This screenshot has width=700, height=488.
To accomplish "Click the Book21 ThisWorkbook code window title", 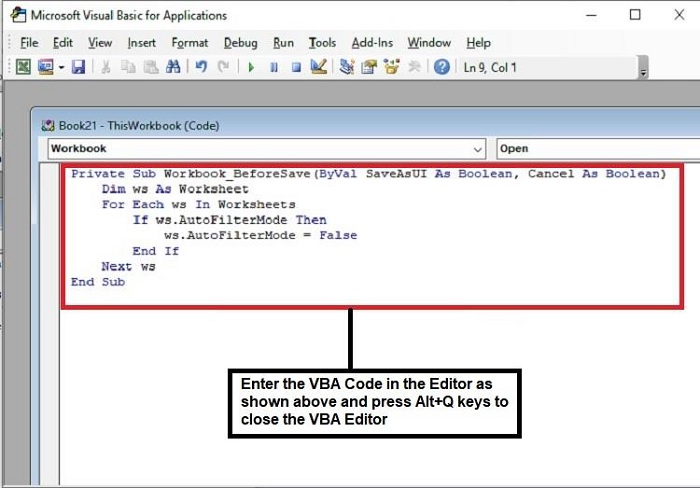I will click(139, 126).
